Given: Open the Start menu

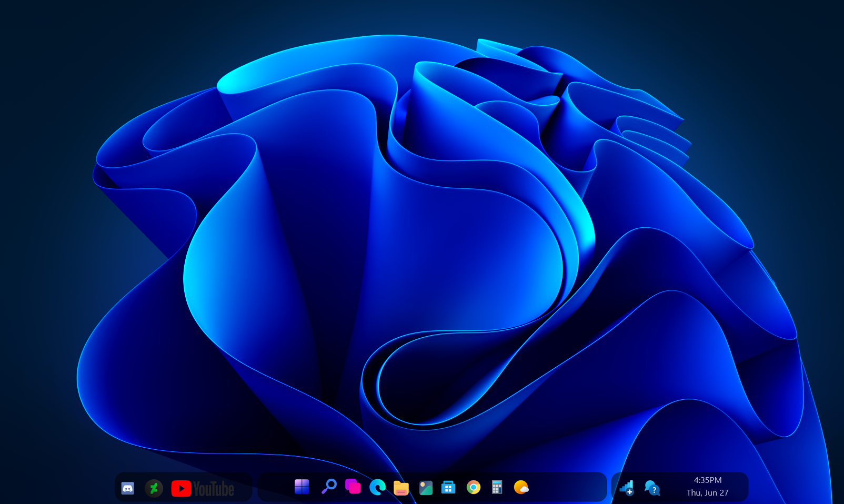Looking at the screenshot, I should click(x=302, y=488).
